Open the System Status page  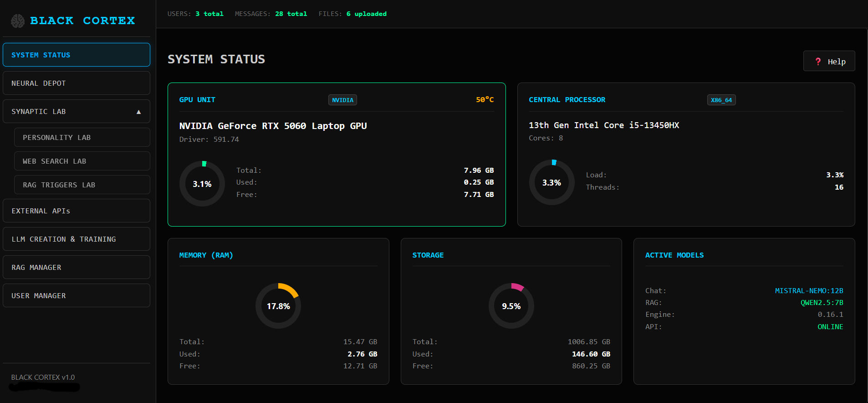(77, 55)
